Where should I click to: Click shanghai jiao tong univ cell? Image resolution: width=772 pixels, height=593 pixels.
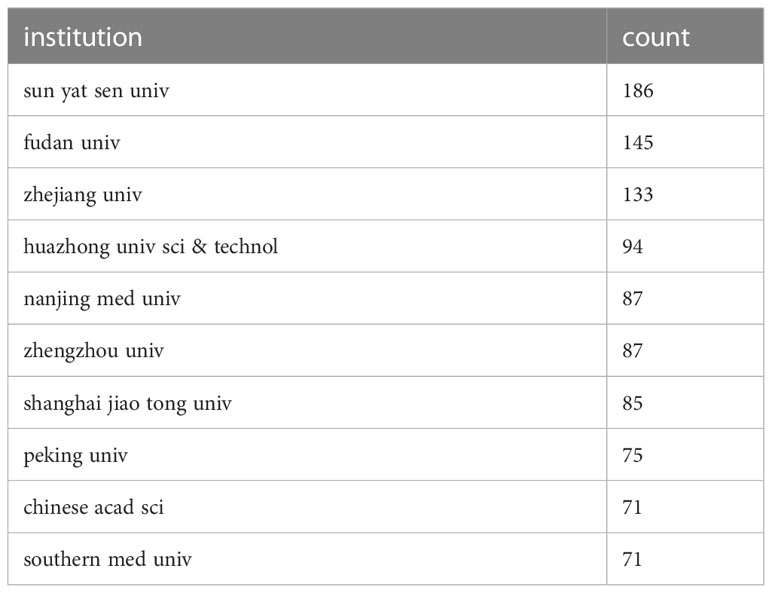point(307,403)
